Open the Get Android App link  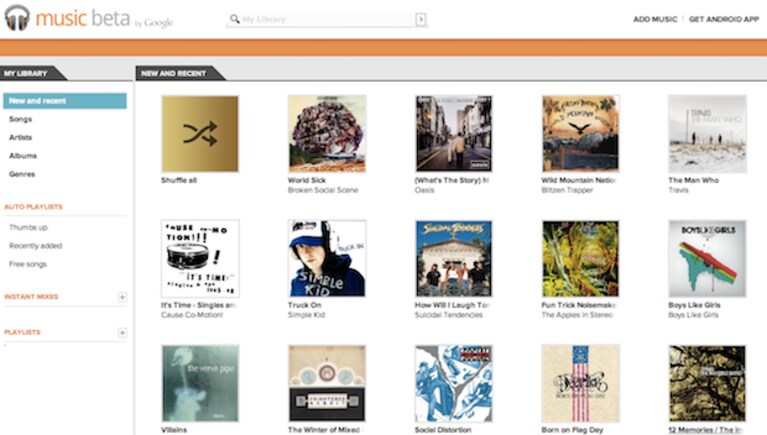click(x=723, y=19)
